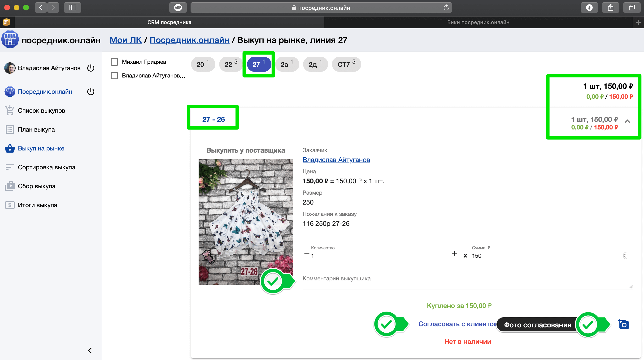The width and height of the screenshot is (644, 360).
Task: Click power icon next to Посредник.онлайн
Action: (91, 92)
